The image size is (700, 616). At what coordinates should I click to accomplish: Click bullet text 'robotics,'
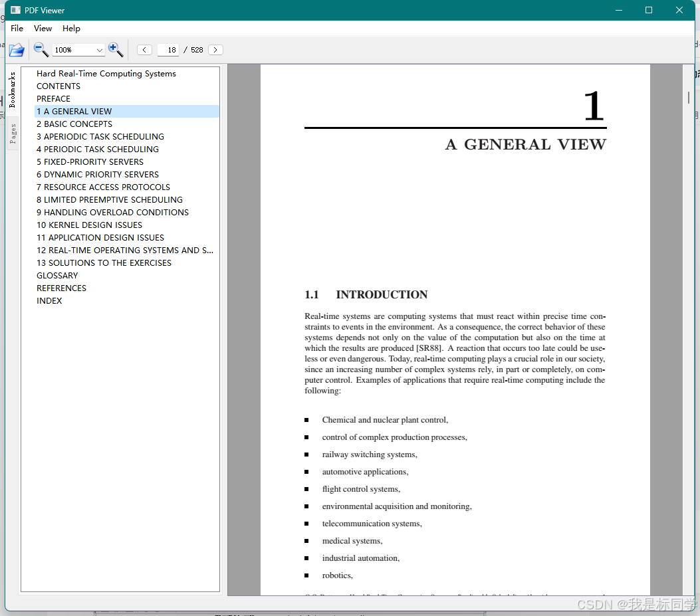(338, 575)
